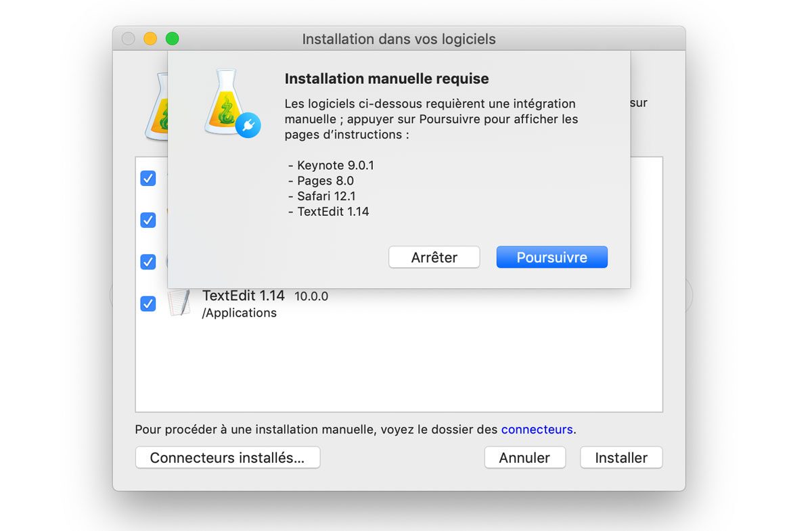Uncheck the TextEdit 1.14 checkbox
The height and width of the screenshot is (531, 812).
pyautogui.click(x=148, y=303)
